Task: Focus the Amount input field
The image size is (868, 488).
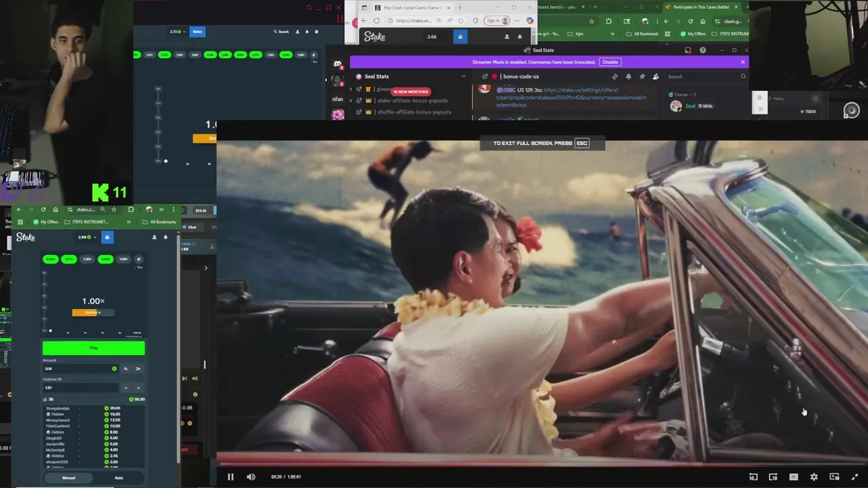Action: pyautogui.click(x=81, y=369)
